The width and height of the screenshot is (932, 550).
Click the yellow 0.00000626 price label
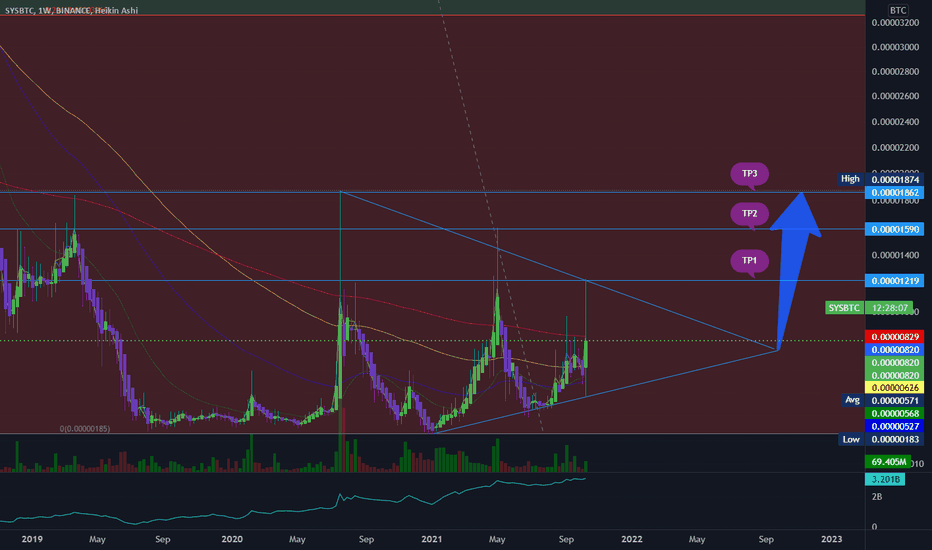[x=895, y=388]
